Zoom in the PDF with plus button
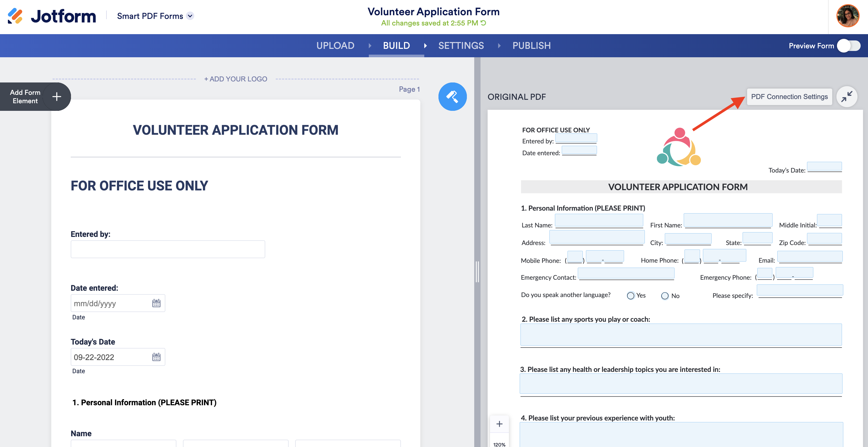The image size is (868, 447). tap(499, 424)
